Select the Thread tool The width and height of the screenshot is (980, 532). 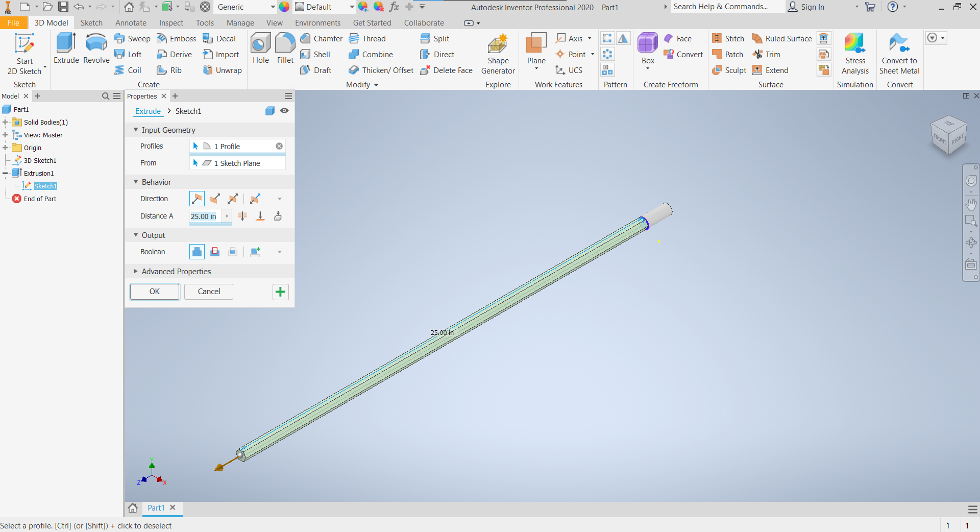pyautogui.click(x=367, y=39)
